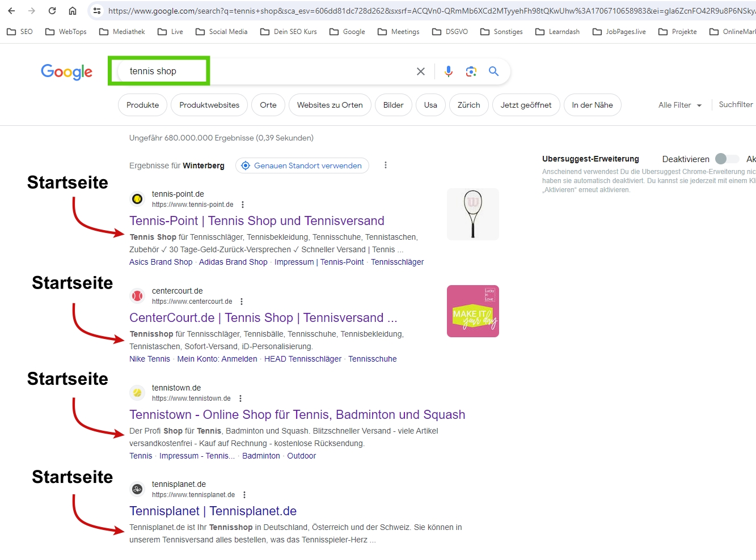This screenshot has height=560, width=756.
Task: Go to browser home page icon
Action: coord(73,11)
